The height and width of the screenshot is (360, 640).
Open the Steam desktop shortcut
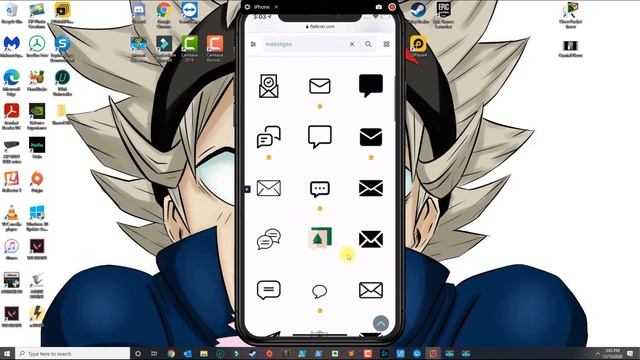[418, 13]
